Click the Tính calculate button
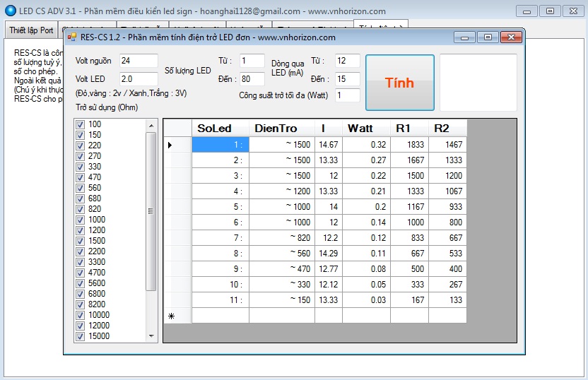This screenshot has height=380, width=588. coord(399,83)
